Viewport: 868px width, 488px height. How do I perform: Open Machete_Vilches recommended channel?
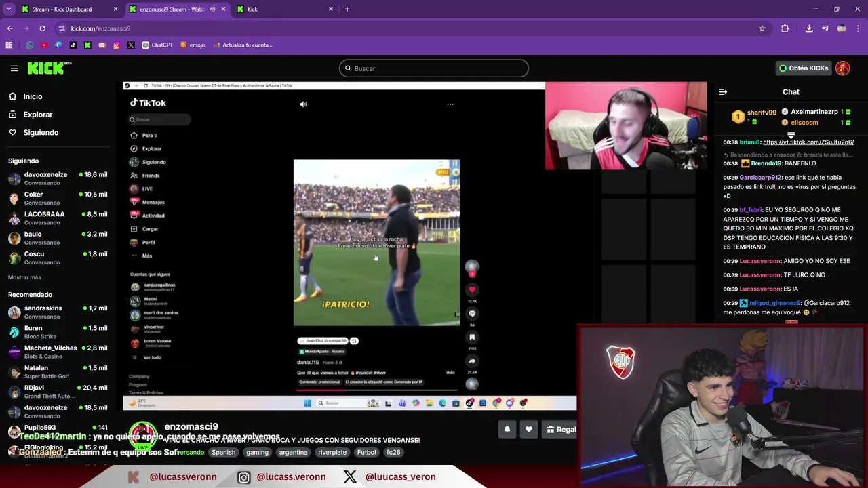(58, 352)
